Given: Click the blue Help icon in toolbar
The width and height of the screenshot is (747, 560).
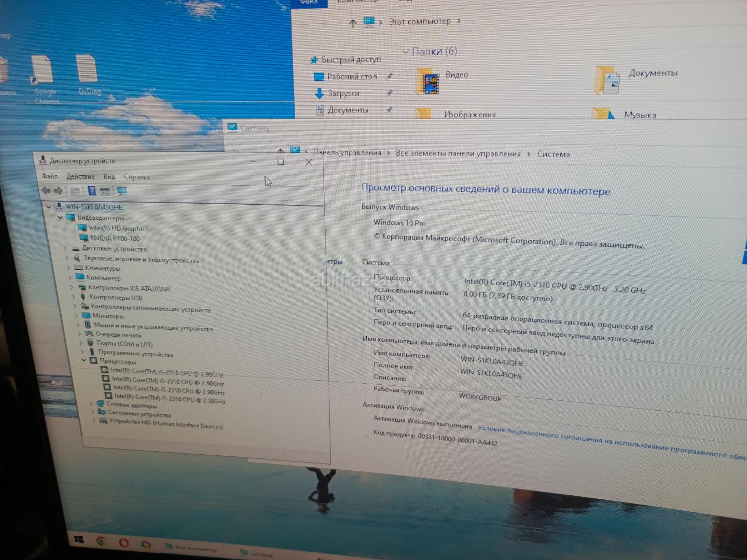Looking at the screenshot, I should (92, 191).
